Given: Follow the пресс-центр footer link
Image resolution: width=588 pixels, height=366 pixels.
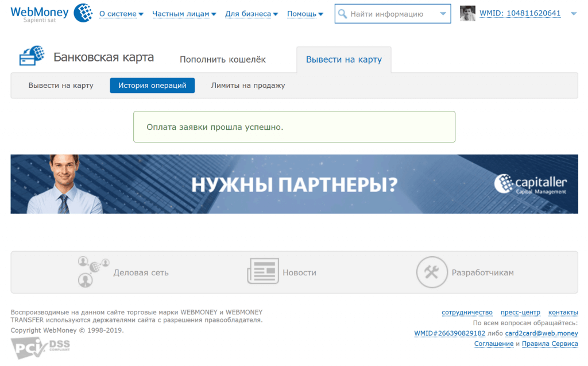Looking at the screenshot, I should (x=520, y=313).
